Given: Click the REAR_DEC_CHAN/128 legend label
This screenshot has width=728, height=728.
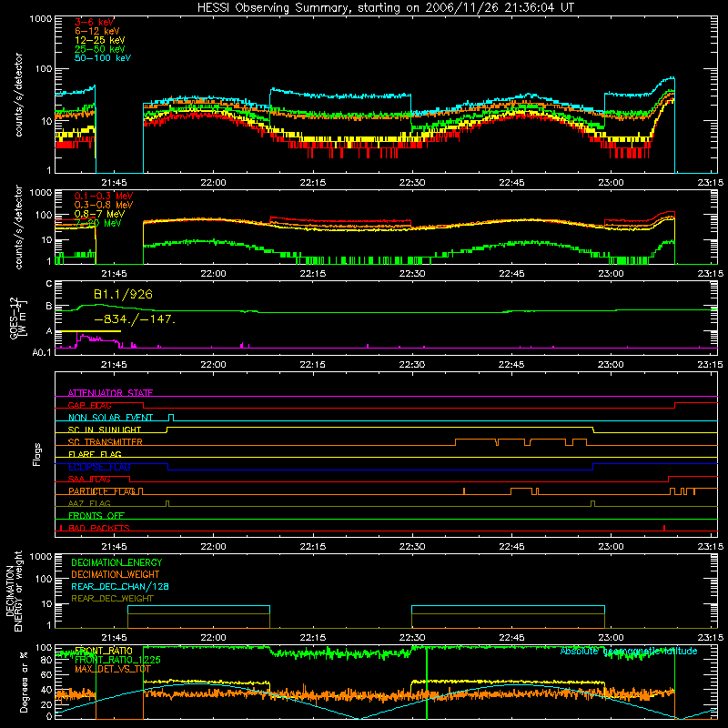Looking at the screenshot, I should (x=120, y=586).
